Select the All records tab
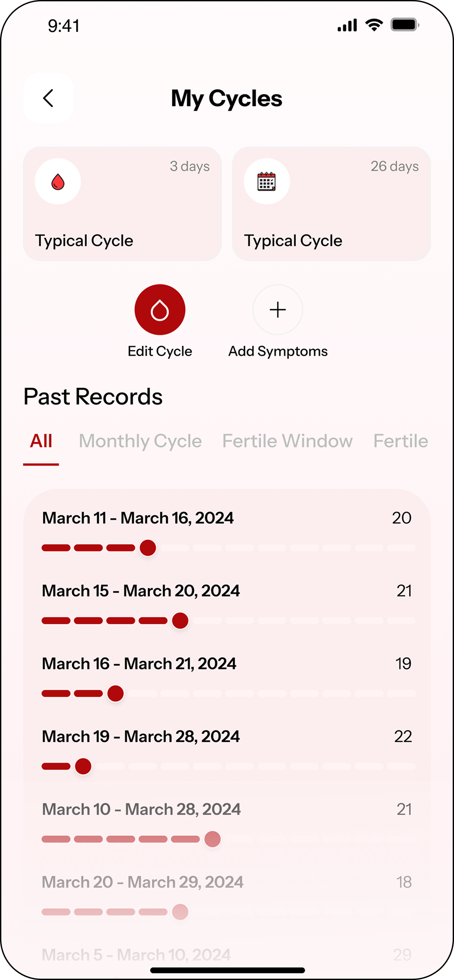Viewport: 454px width, 980px height. (x=41, y=441)
